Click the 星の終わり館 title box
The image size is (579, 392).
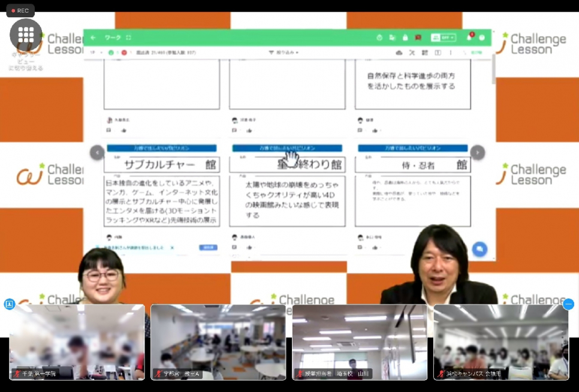[x=287, y=164]
